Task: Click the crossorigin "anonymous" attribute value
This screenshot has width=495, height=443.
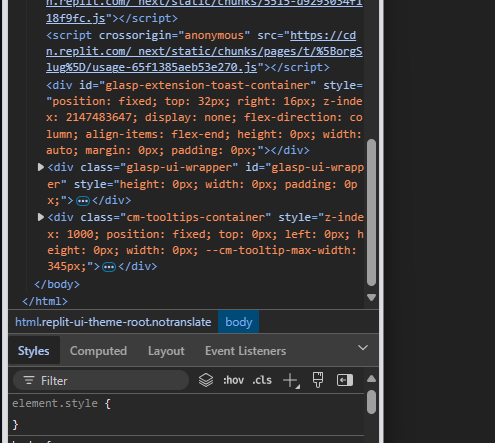Action: click(x=214, y=35)
